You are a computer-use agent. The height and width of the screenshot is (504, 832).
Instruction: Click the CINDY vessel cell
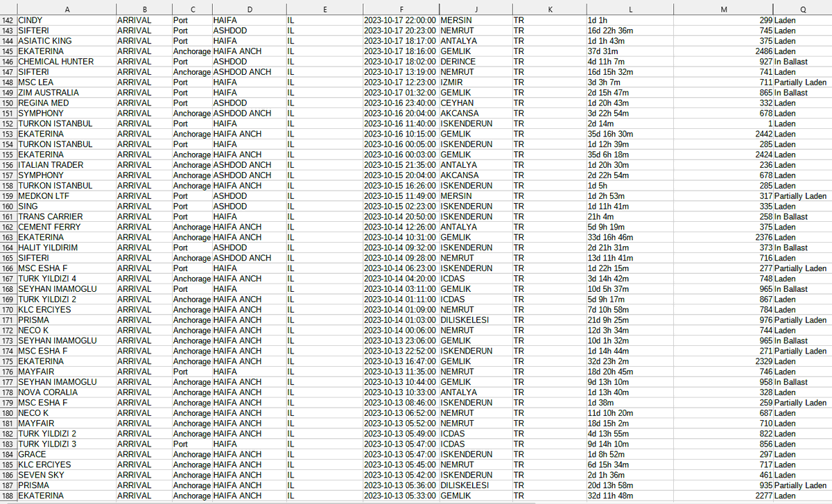(x=66, y=20)
